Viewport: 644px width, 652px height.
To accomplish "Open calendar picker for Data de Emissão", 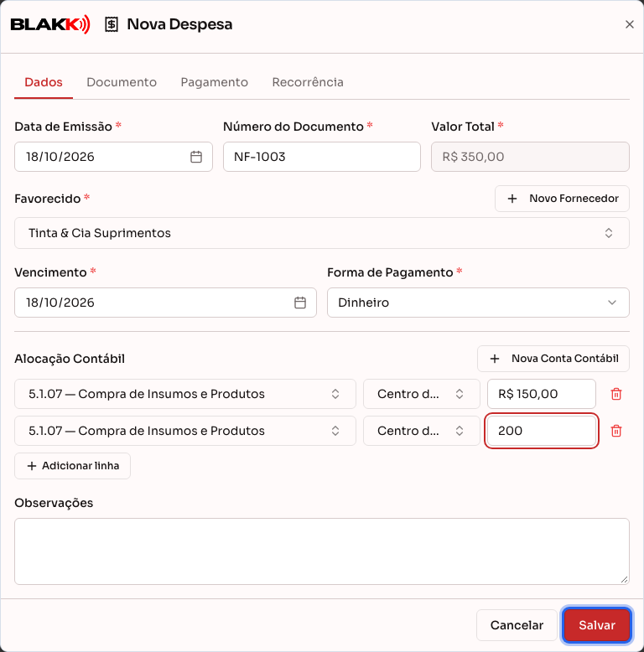I will coord(196,157).
